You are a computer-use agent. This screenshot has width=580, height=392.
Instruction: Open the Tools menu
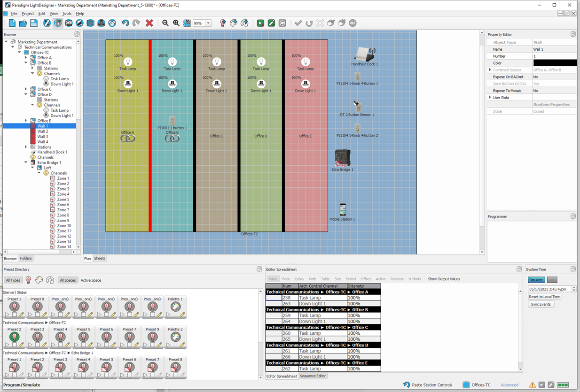pos(67,14)
